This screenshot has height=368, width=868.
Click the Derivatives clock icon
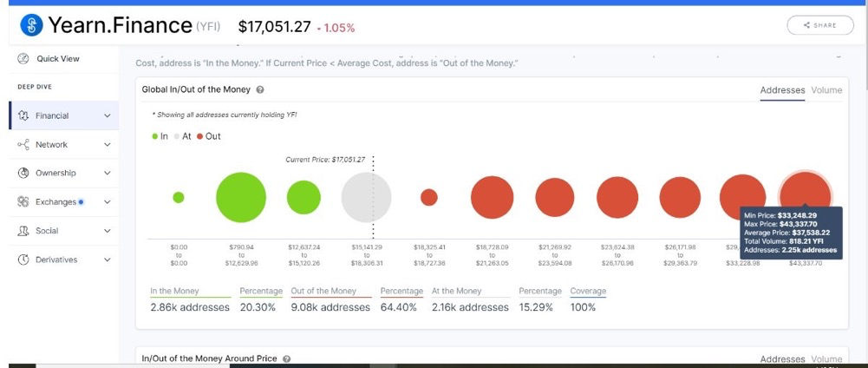pyautogui.click(x=23, y=260)
